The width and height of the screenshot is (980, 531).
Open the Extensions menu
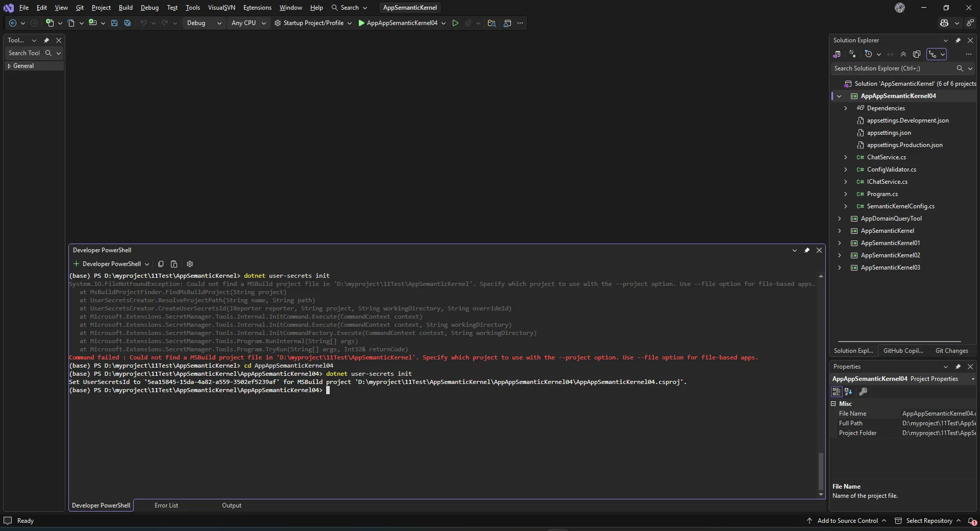(x=257, y=8)
